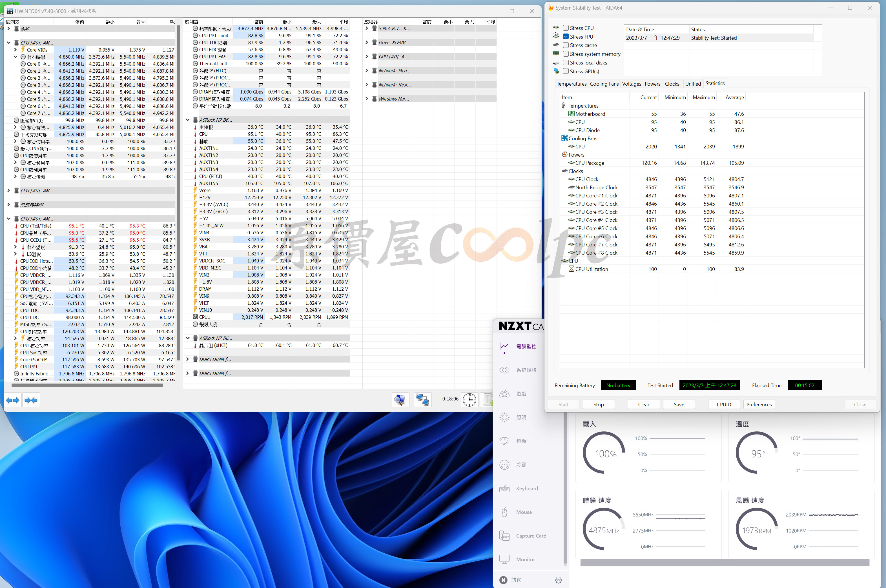Open NZXT CAM Capture Card icon

point(504,536)
